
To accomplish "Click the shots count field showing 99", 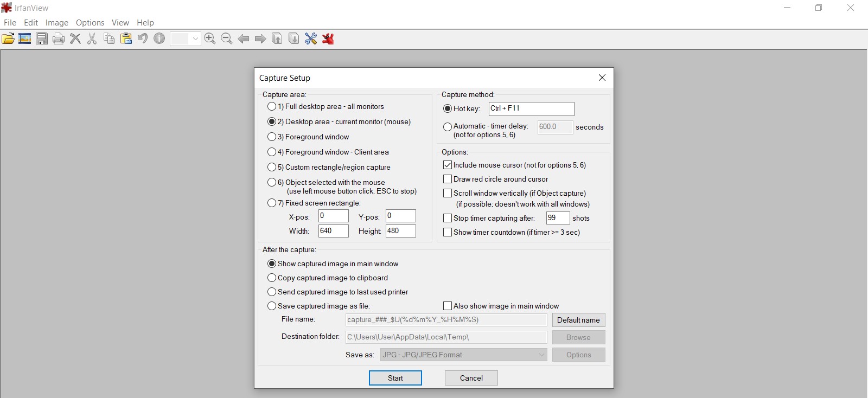I will (558, 218).
